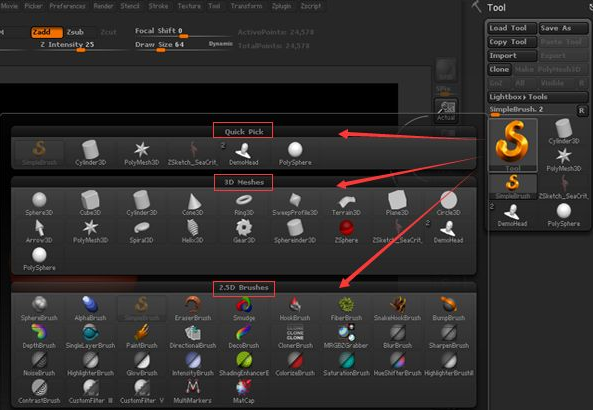Click the R button beside SimpleBrush

point(582,110)
